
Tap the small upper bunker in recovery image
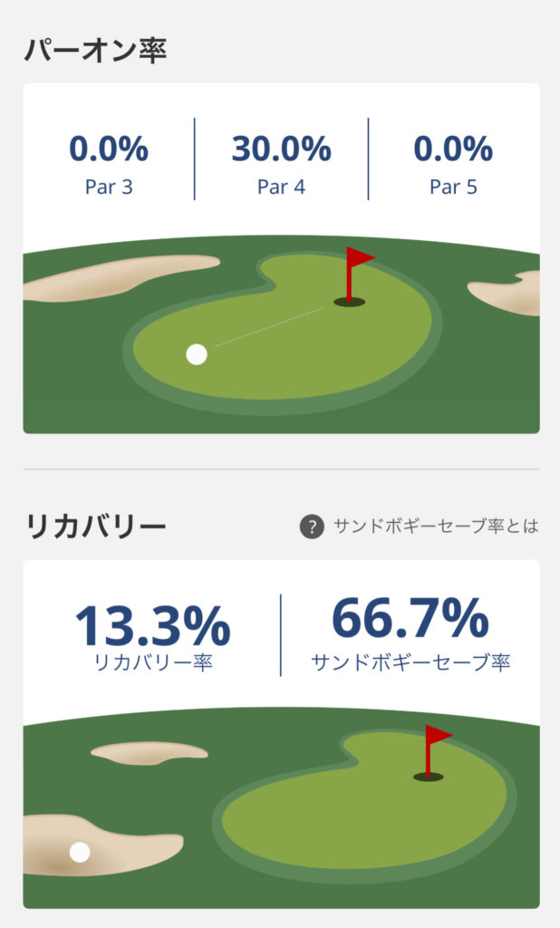150,752
